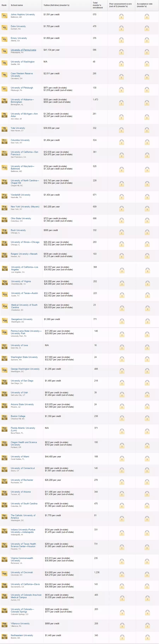Image resolution: width=159 pixels, height=644 pixels.
Task: Click the Peer assessment score column header
Action: [120, 5]
